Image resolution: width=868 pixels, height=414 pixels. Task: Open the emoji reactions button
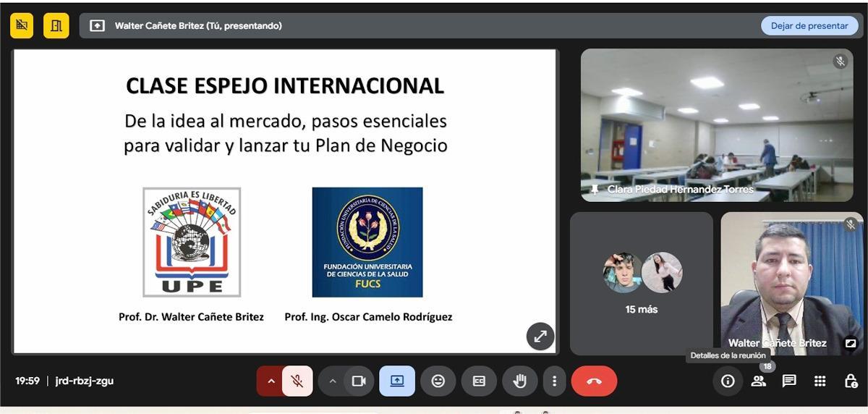click(x=438, y=381)
